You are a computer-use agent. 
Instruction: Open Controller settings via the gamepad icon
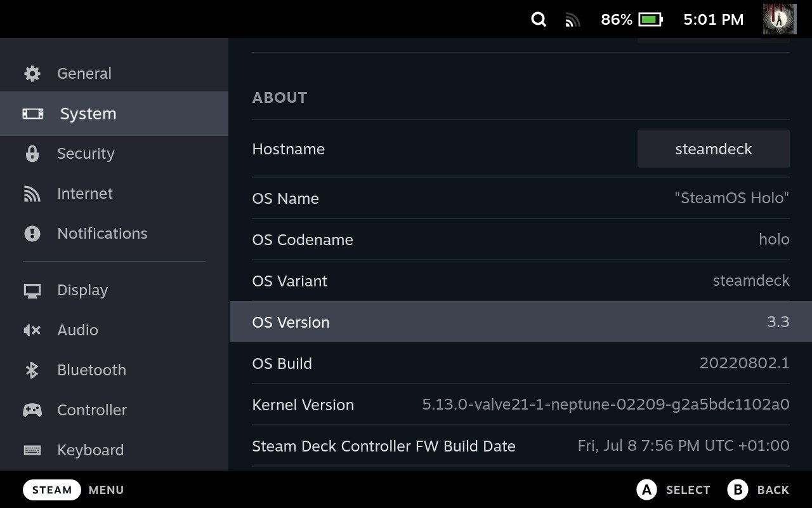click(x=32, y=410)
